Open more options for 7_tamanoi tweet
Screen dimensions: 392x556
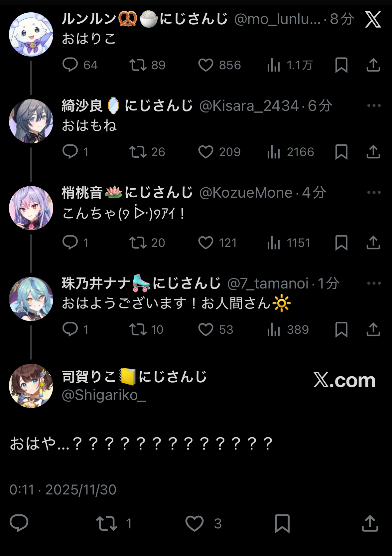(374, 283)
